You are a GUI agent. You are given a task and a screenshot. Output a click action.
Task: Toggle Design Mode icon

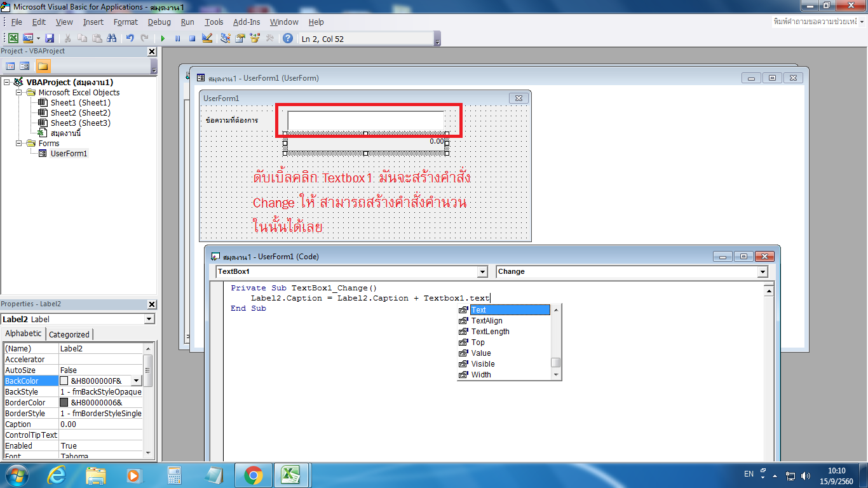[207, 39]
